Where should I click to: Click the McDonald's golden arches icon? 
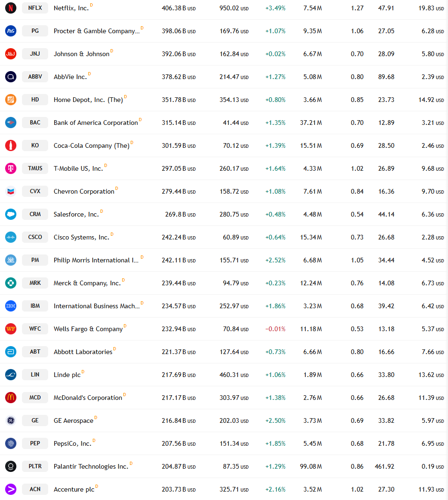pyautogui.click(x=11, y=398)
